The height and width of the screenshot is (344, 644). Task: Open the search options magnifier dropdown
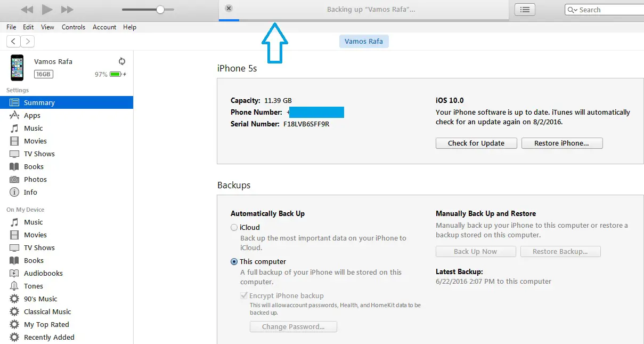[573, 10]
